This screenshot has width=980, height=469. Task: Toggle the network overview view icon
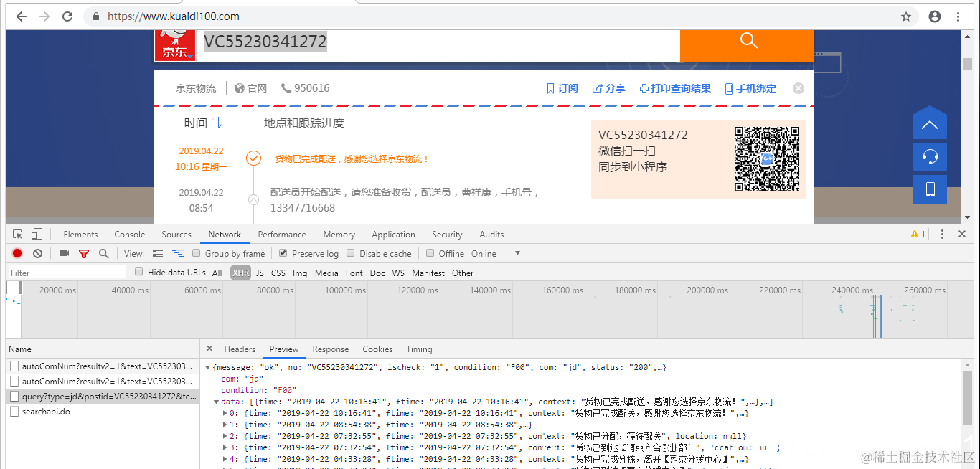(178, 253)
